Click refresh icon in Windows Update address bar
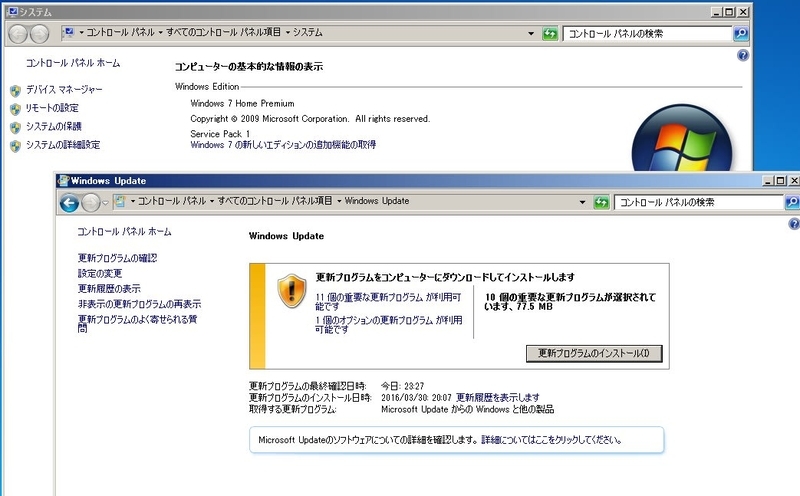This screenshot has height=496, width=800. 602,203
